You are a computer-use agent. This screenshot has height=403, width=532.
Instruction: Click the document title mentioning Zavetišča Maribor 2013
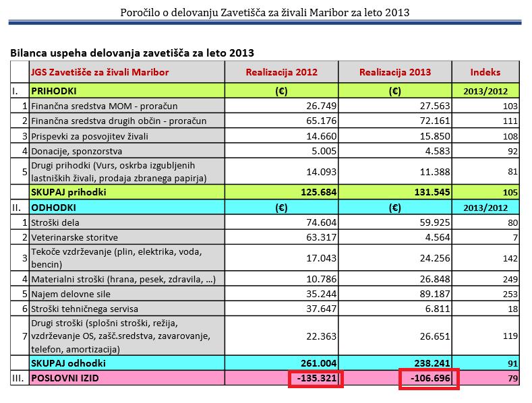pyautogui.click(x=265, y=11)
